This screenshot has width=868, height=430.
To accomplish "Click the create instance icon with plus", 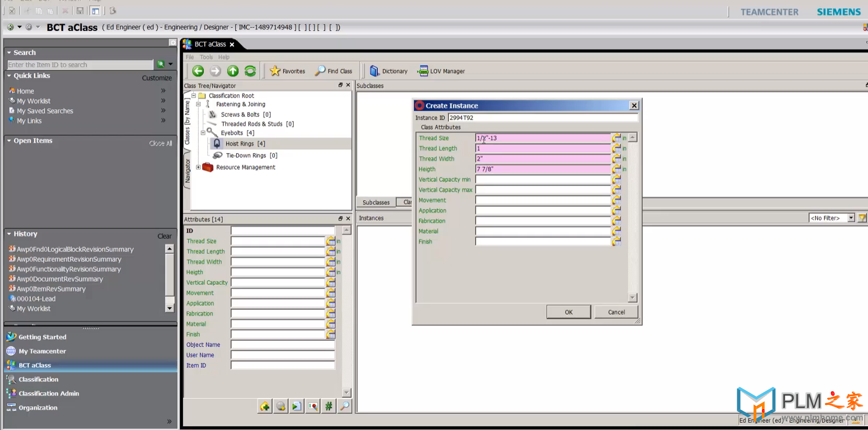I will (x=265, y=406).
